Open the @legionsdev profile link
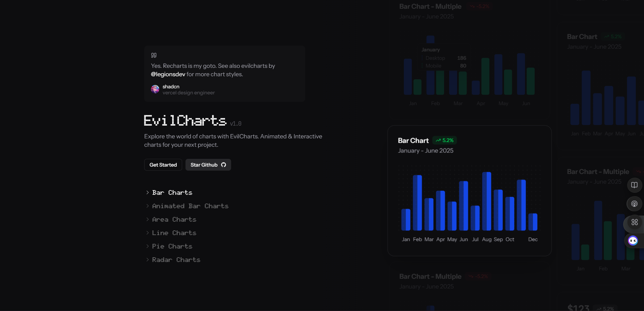This screenshot has width=644, height=311. (x=167, y=74)
